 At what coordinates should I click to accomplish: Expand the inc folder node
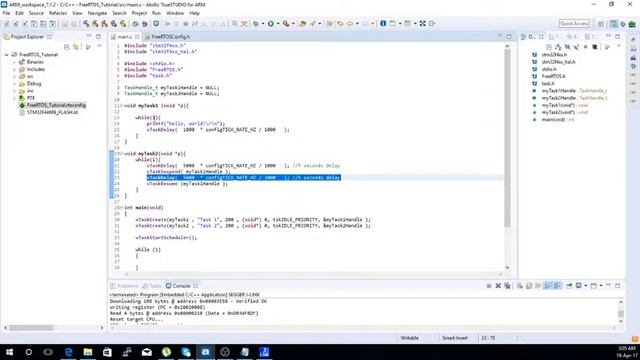pyautogui.click(x=15, y=91)
